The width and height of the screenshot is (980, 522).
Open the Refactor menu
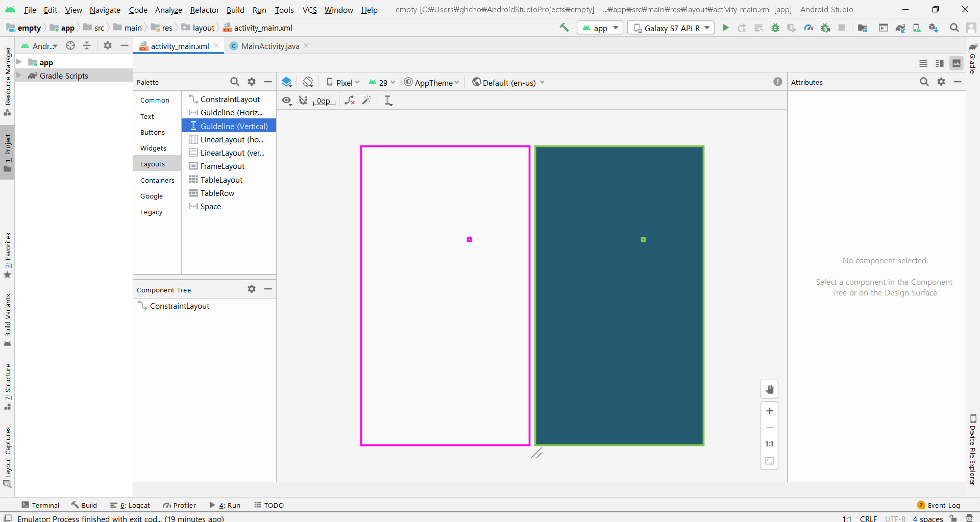click(204, 10)
